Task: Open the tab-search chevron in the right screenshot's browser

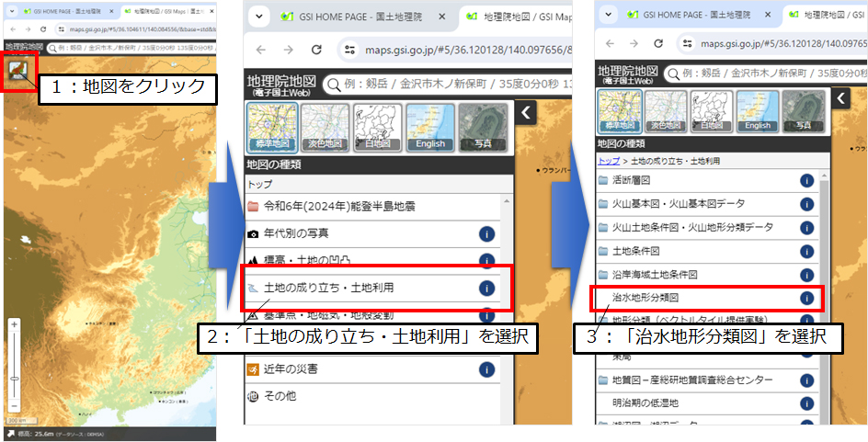Action: tap(608, 14)
